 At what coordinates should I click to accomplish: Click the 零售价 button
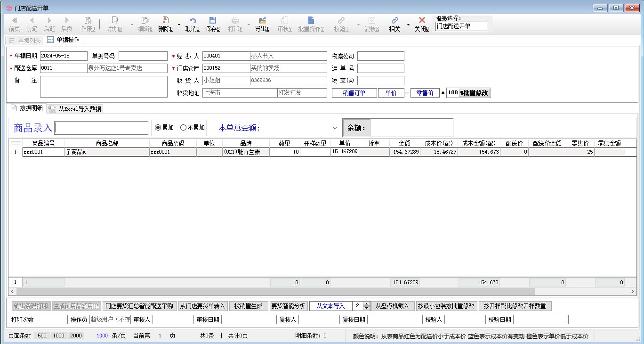pos(425,93)
